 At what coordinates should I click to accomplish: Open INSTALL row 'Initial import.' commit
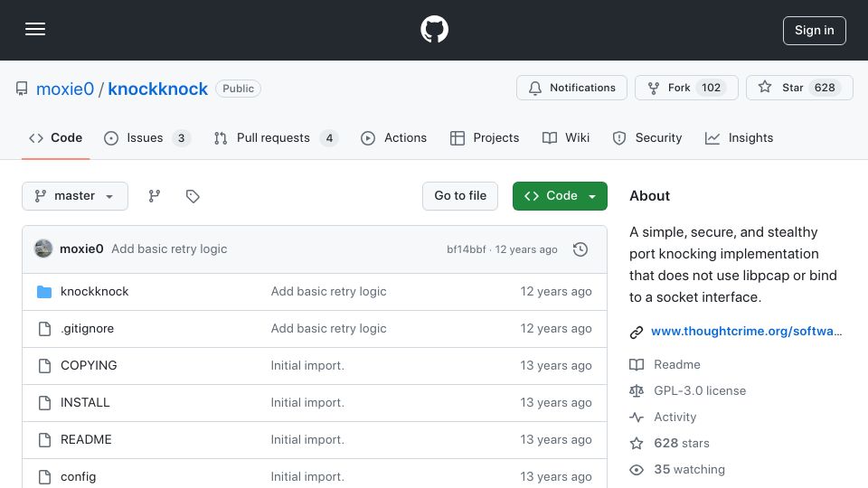pyautogui.click(x=307, y=403)
